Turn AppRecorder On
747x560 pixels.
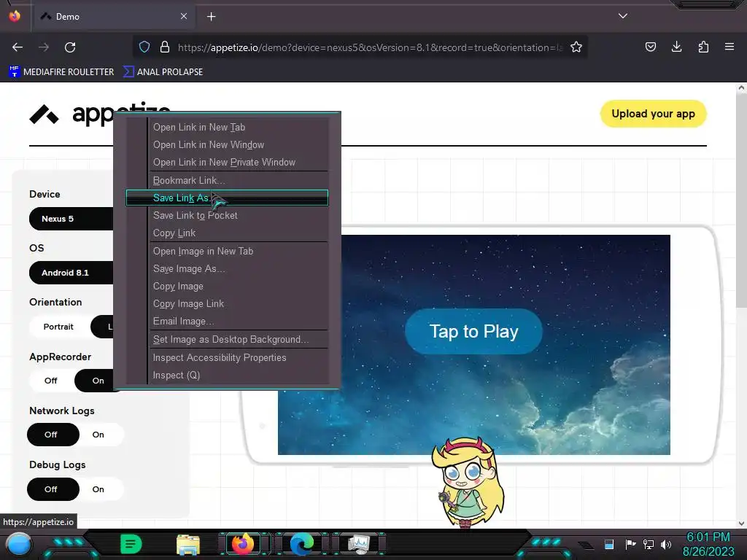coord(98,381)
